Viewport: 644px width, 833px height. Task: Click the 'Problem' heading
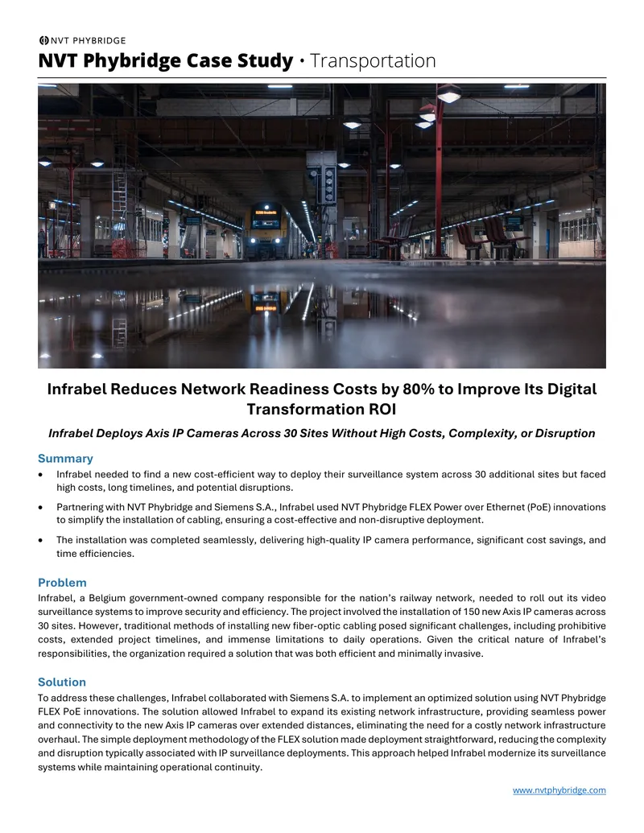pos(62,582)
